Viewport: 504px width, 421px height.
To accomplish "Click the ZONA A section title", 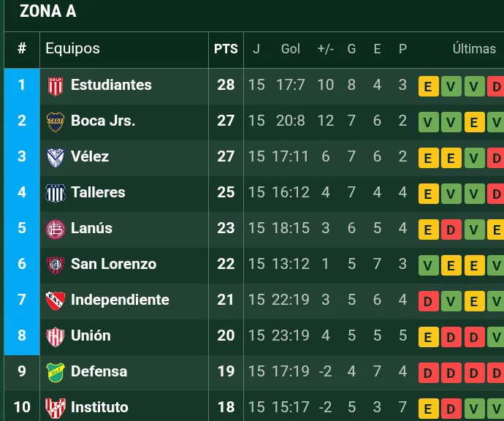I will coord(48,11).
